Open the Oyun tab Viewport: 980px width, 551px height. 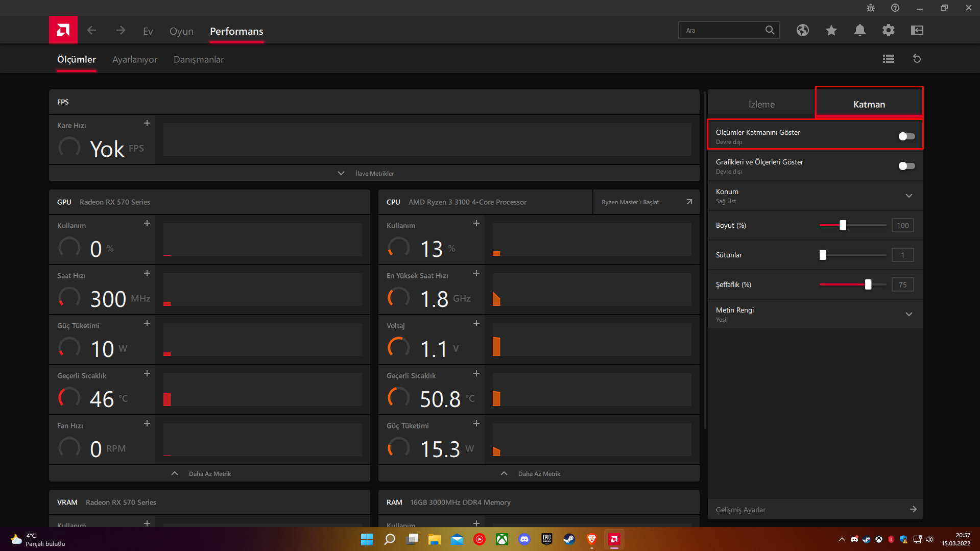[x=181, y=31]
